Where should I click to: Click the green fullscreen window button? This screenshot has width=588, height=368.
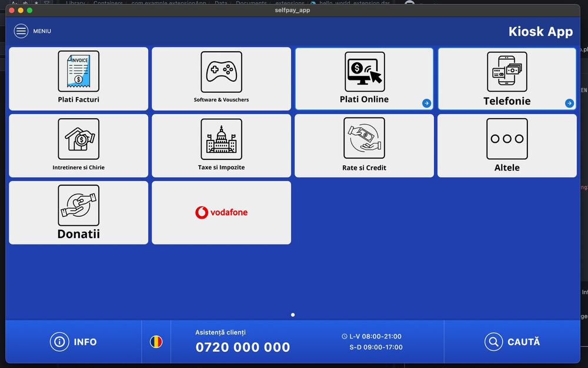click(29, 11)
